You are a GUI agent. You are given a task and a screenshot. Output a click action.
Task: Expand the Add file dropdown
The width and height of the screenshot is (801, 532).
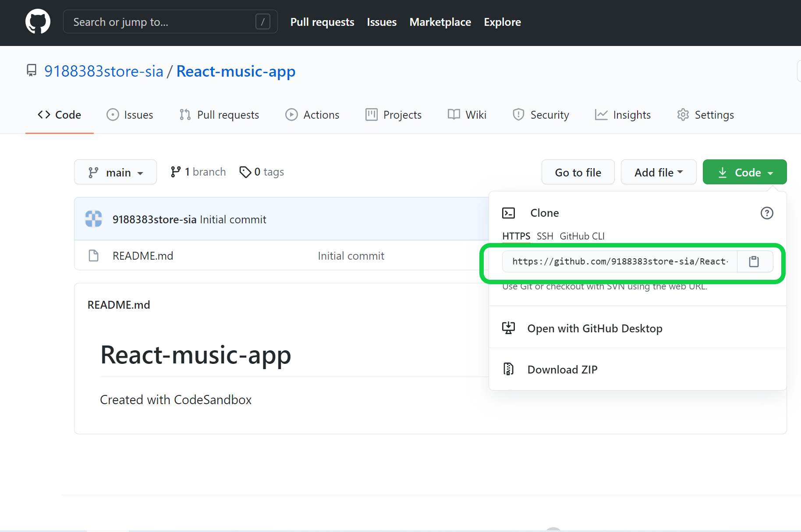click(658, 172)
